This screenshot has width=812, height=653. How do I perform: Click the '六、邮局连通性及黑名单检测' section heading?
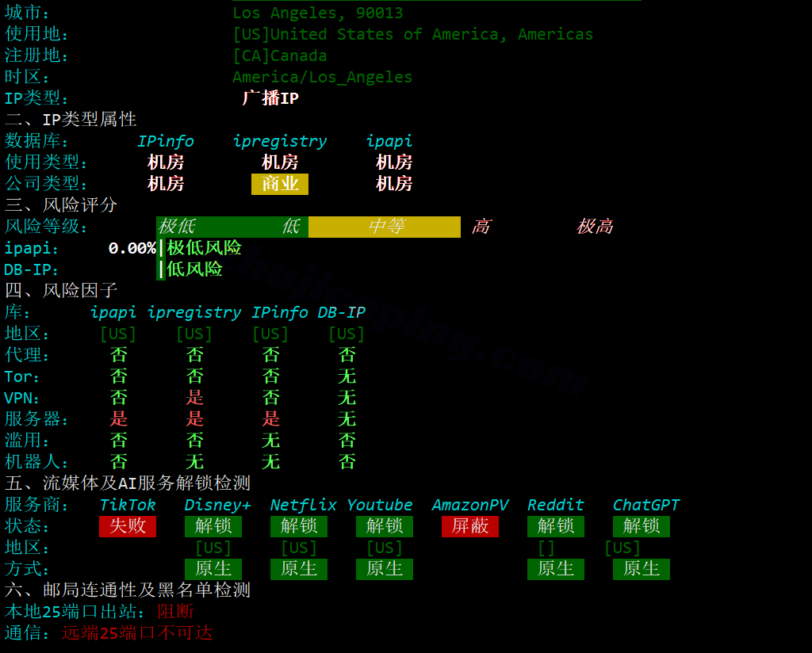click(x=128, y=590)
